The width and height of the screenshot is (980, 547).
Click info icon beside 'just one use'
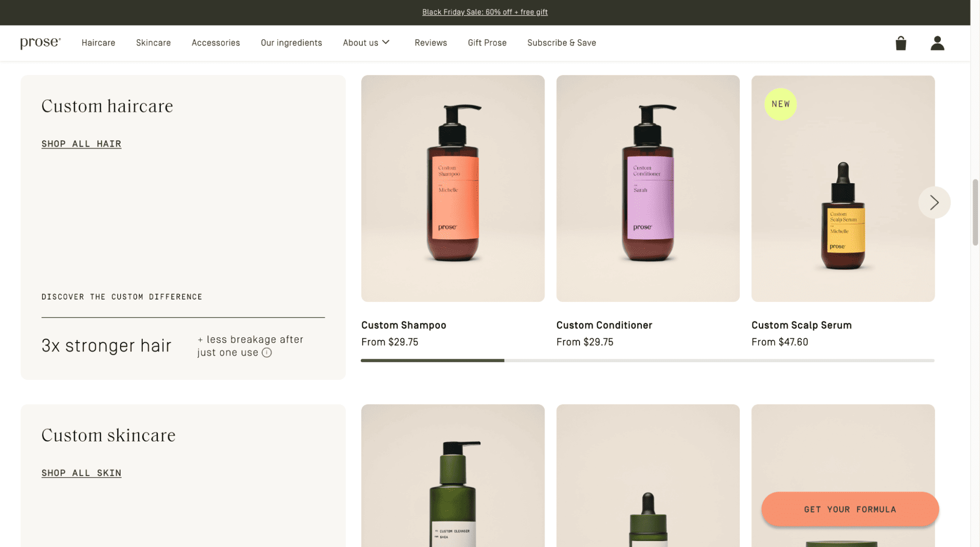click(x=267, y=353)
